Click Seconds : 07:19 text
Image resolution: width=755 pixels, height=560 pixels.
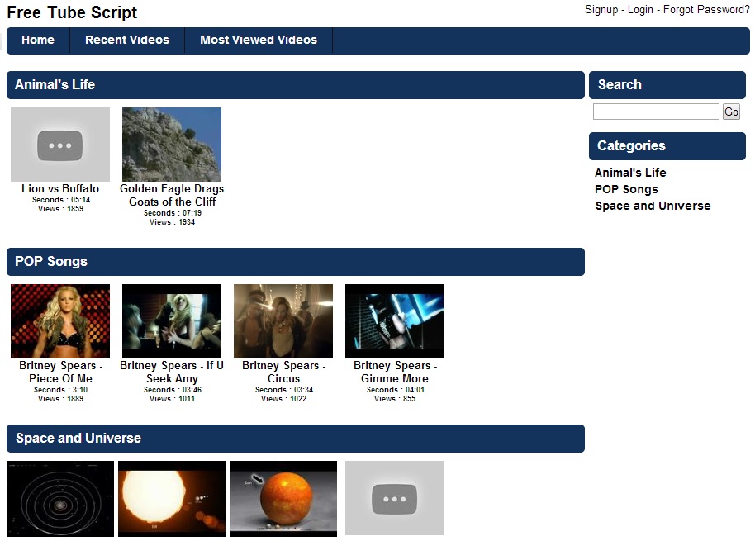coord(173,213)
